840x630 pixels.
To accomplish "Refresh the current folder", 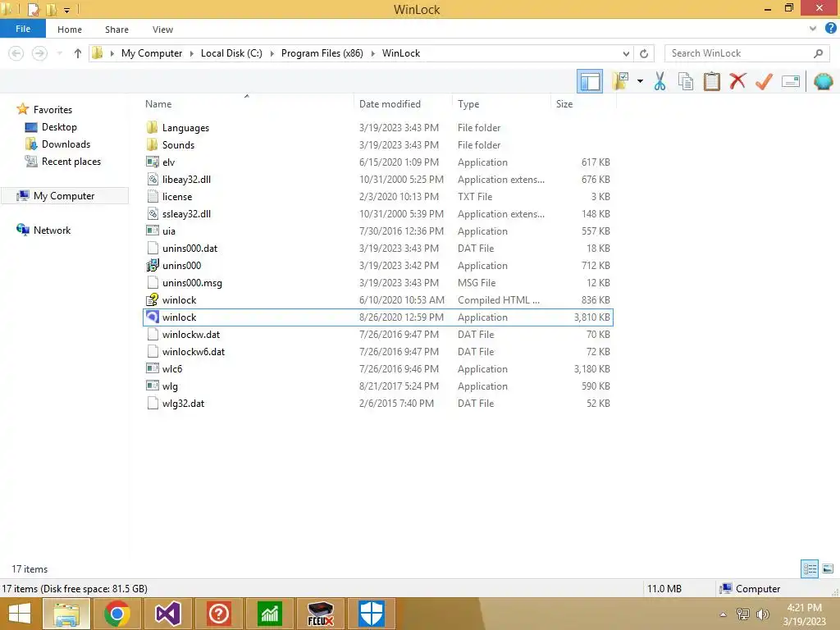I will (x=644, y=53).
